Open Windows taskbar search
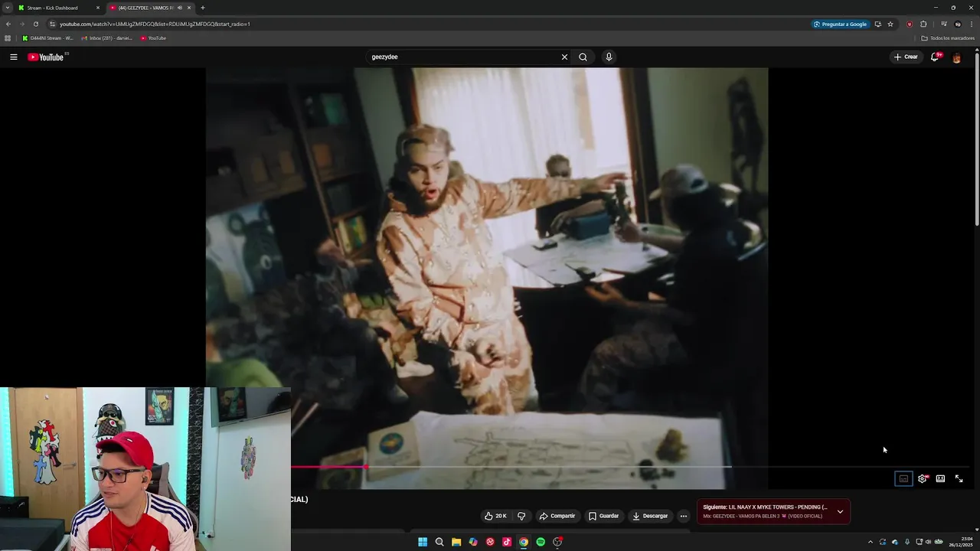The width and height of the screenshot is (980, 551). click(x=439, y=542)
